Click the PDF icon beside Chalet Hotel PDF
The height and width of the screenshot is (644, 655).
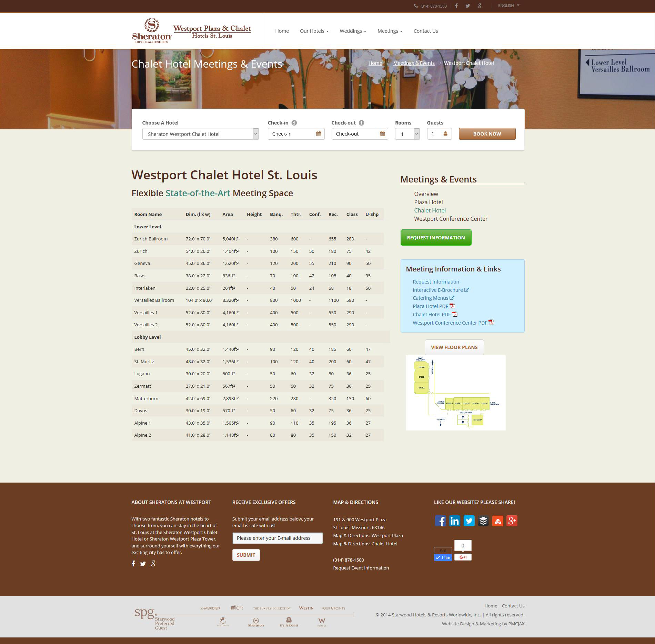(455, 314)
